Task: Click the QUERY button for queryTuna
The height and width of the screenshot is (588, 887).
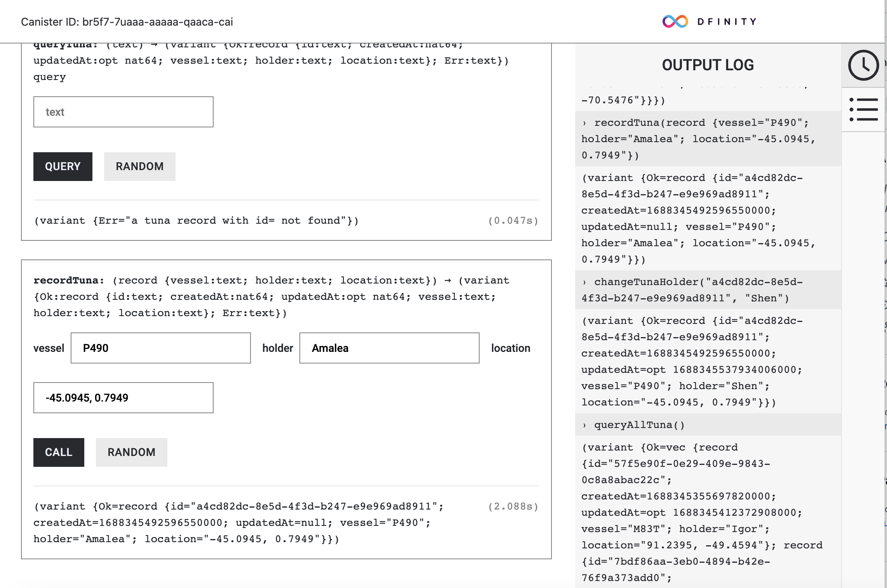Action: point(63,167)
